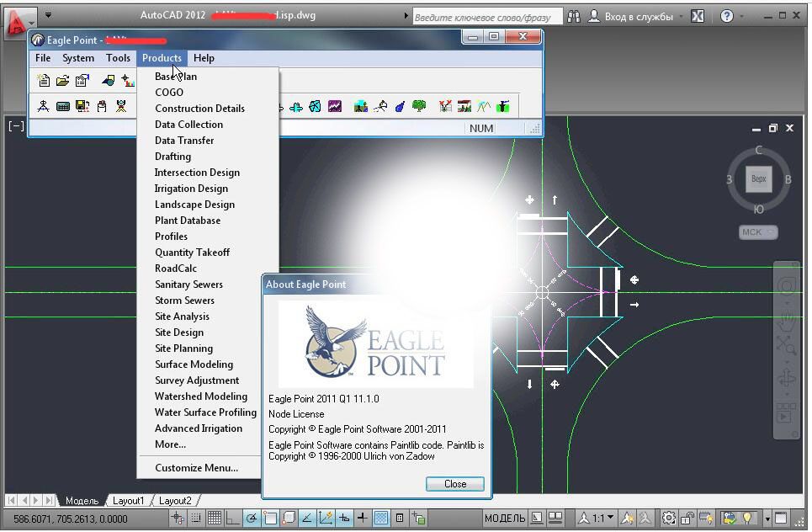This screenshot has height=532, width=812.
Task: Toggle Lineweight display in status bar
Action: (363, 518)
